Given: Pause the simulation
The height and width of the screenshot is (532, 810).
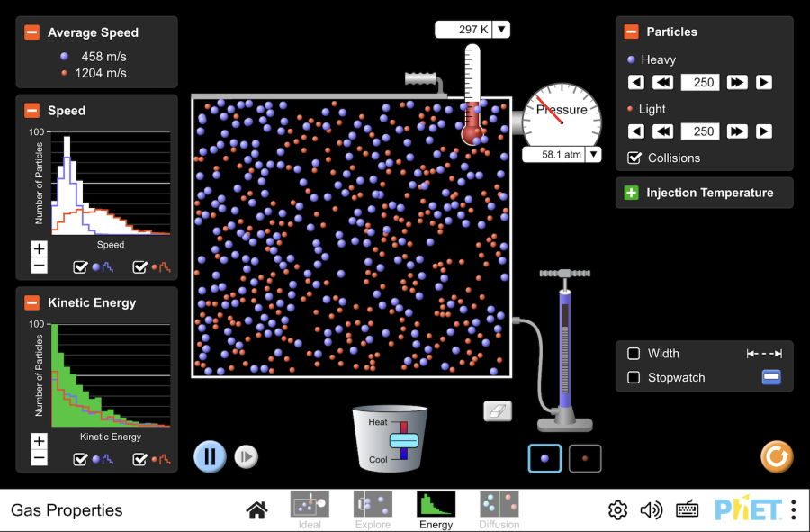Looking at the screenshot, I should [x=210, y=456].
